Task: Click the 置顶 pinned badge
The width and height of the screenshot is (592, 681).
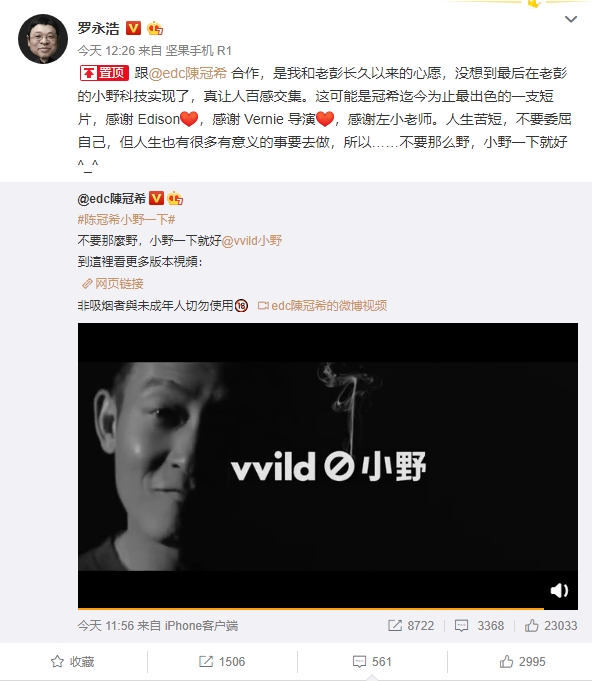Action: tap(104, 73)
